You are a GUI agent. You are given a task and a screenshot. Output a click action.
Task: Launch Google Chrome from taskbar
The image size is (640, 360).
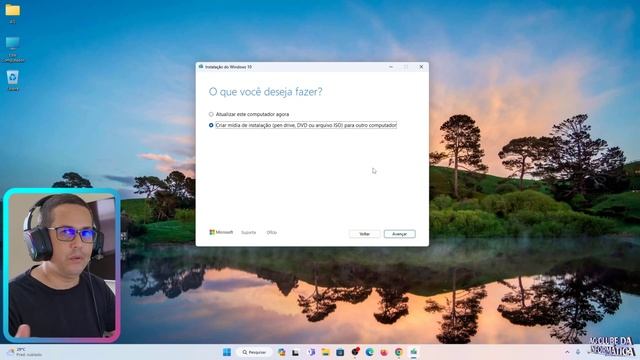399,352
